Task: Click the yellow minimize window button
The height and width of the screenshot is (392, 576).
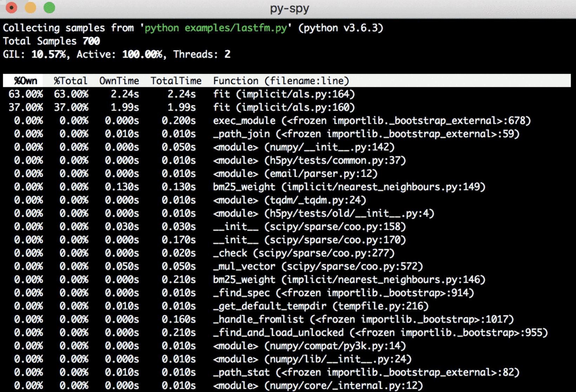Action: (31, 7)
